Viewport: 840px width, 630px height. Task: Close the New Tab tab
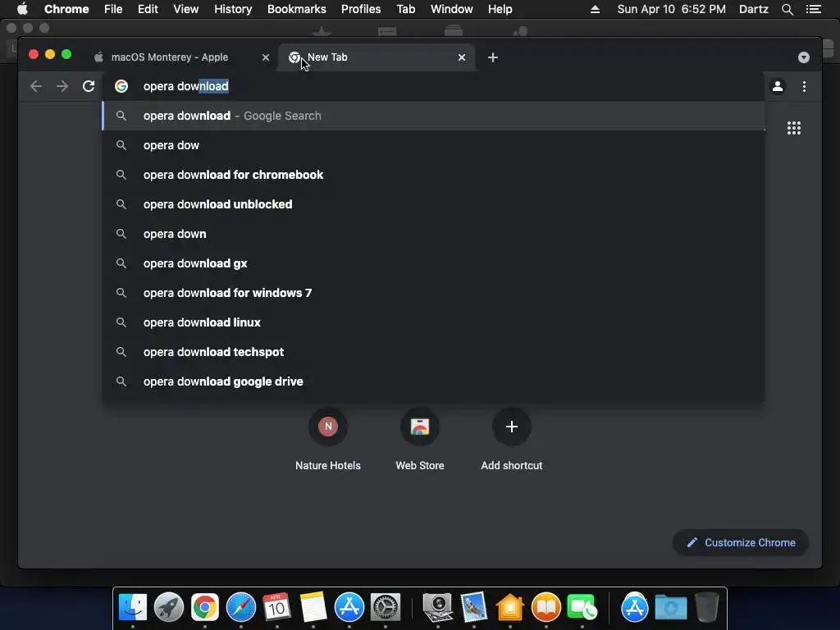pos(462,57)
